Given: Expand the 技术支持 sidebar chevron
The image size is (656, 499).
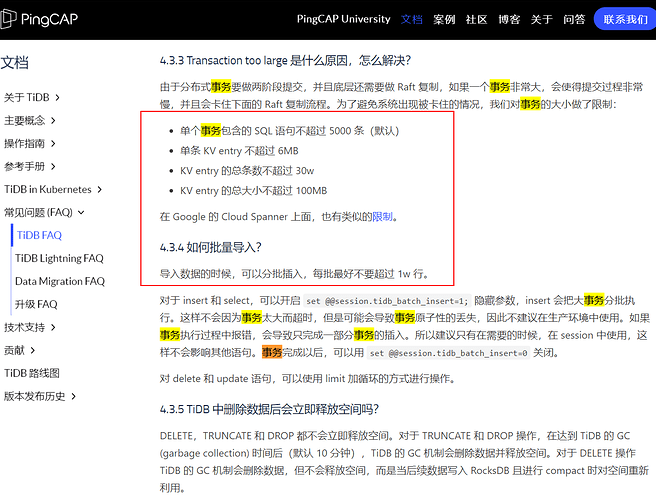Looking at the screenshot, I should point(53,327).
